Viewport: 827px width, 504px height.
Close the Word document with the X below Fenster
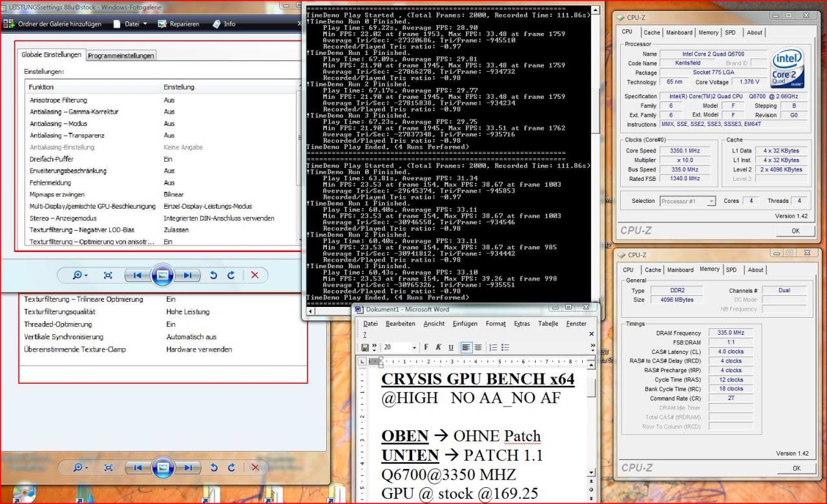coord(591,334)
